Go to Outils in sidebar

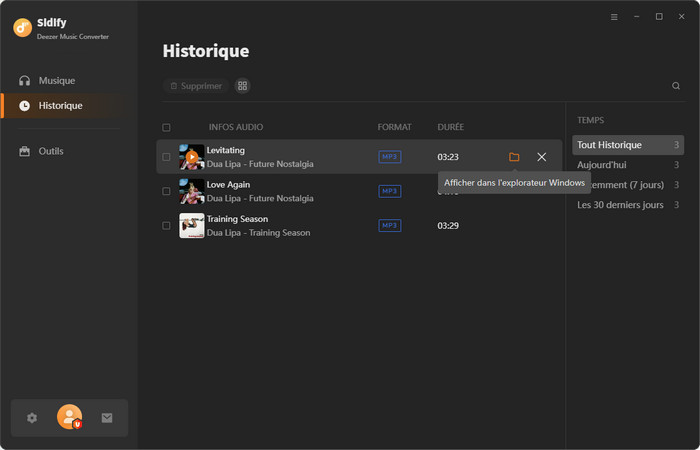point(51,151)
